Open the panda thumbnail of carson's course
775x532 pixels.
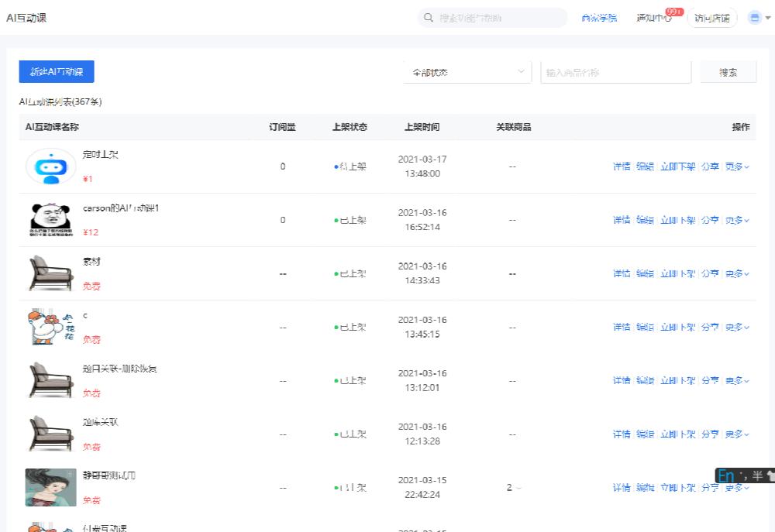tap(50, 220)
